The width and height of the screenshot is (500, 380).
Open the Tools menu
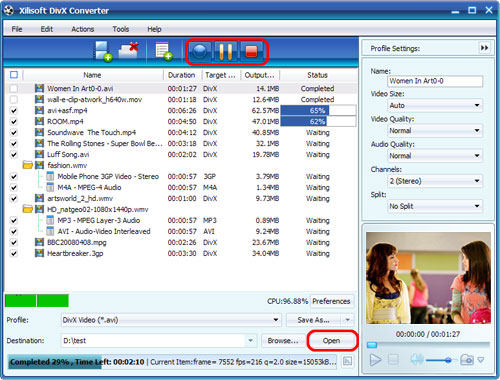point(120,29)
